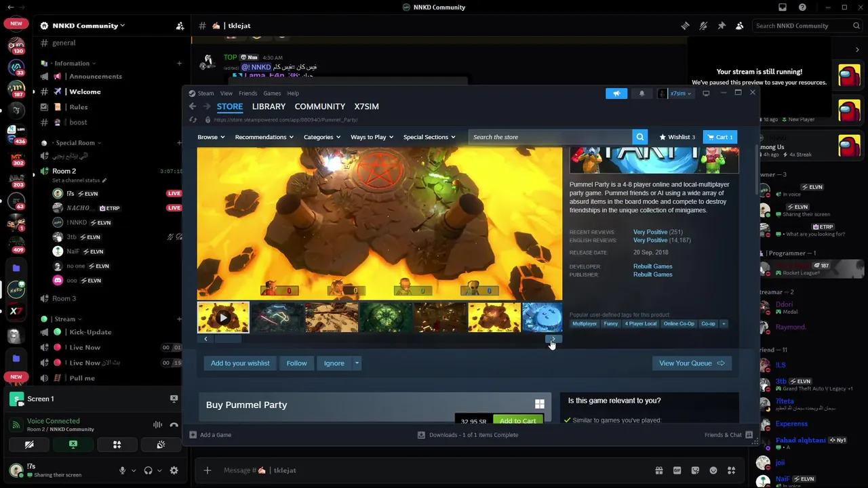Open the sticker picker in message bar
The width and height of the screenshot is (868, 488).
tap(695, 470)
